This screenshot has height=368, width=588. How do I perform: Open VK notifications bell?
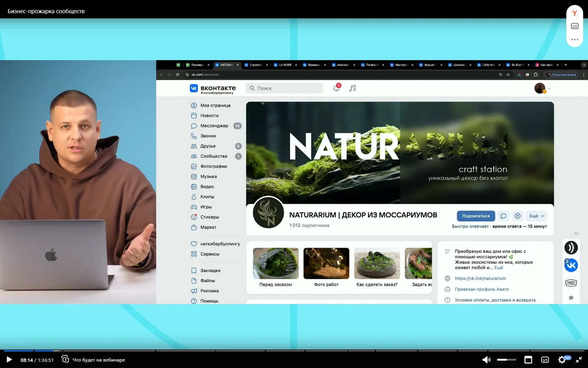tap(336, 88)
